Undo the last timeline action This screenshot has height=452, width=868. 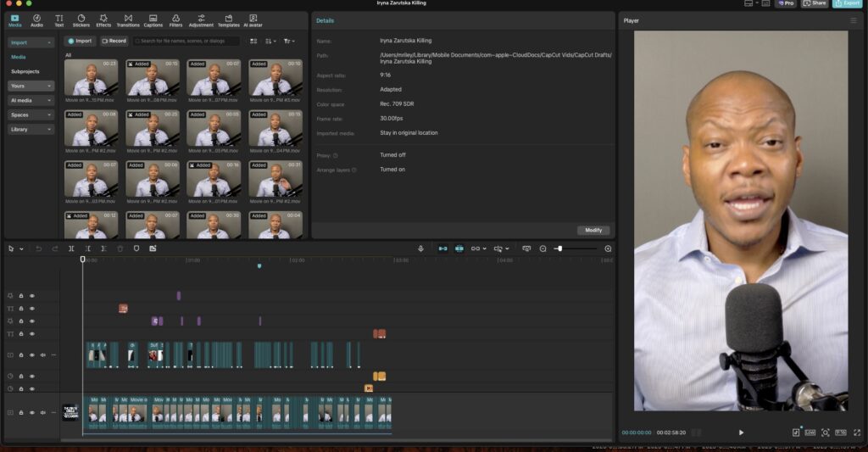coord(39,248)
